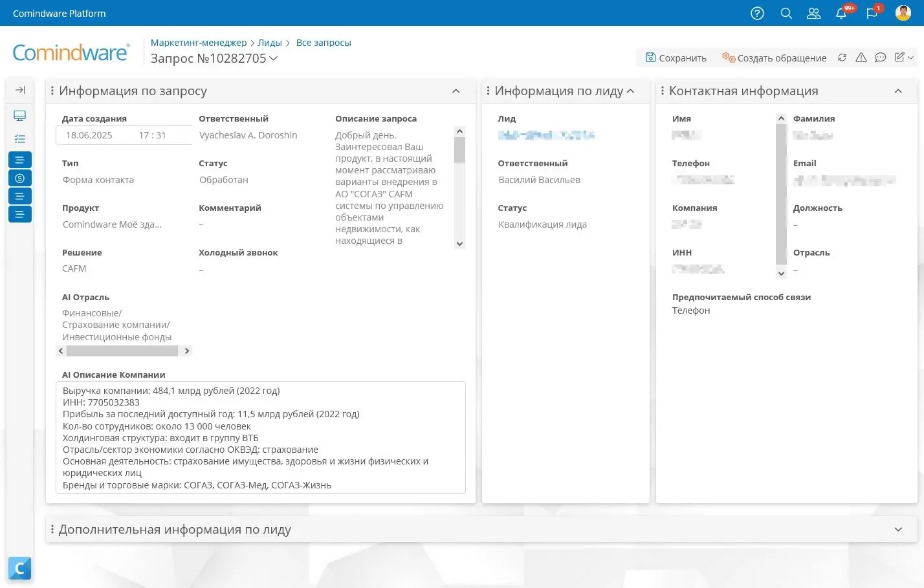Screen dimensions: 924x588
Task: Open the checklist icon in left sidebar
Action: [19, 139]
